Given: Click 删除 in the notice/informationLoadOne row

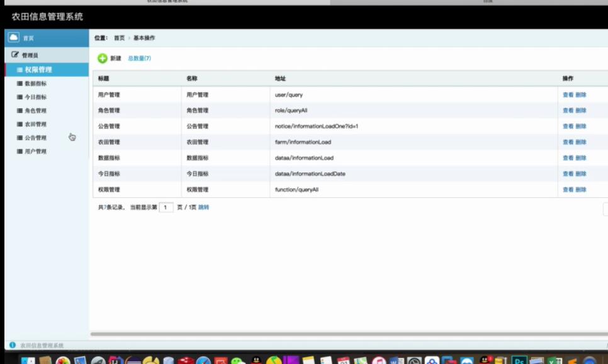Looking at the screenshot, I should [x=581, y=126].
